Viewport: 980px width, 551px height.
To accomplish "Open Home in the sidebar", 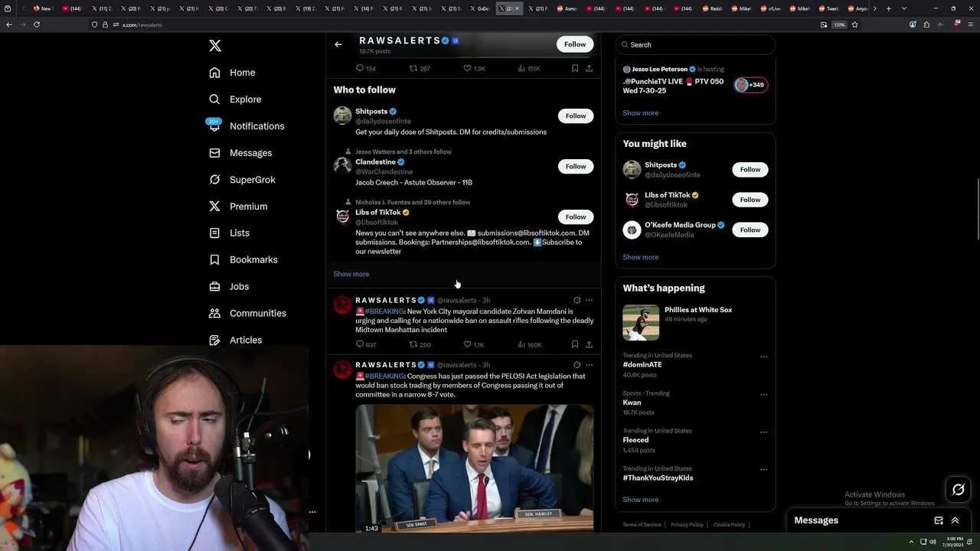I will point(232,73).
